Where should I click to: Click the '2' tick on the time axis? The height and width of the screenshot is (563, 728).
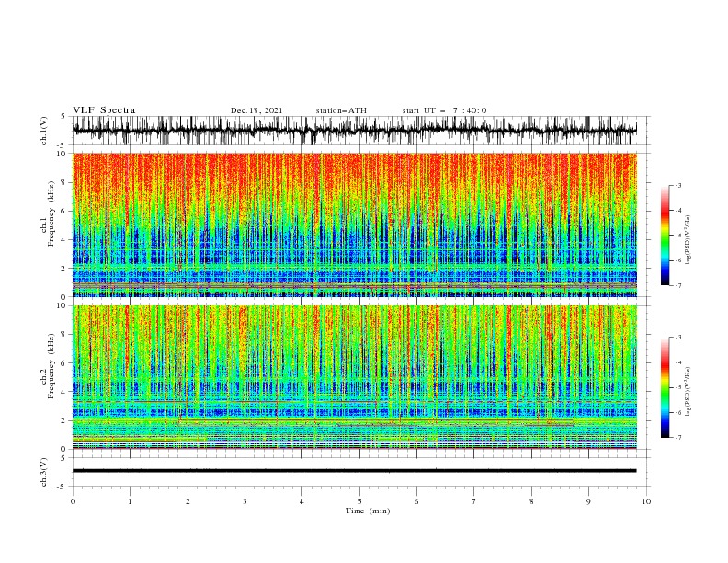(188, 501)
